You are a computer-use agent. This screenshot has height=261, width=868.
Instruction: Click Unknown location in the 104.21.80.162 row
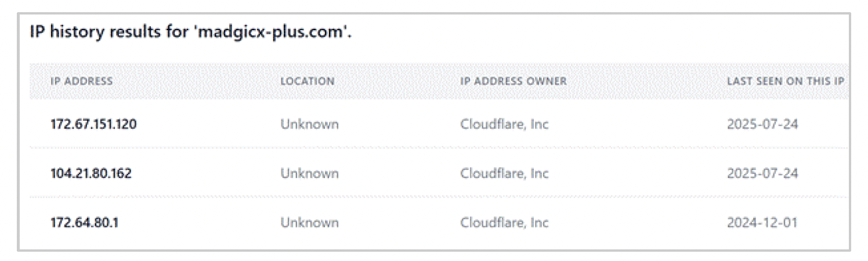point(309,173)
